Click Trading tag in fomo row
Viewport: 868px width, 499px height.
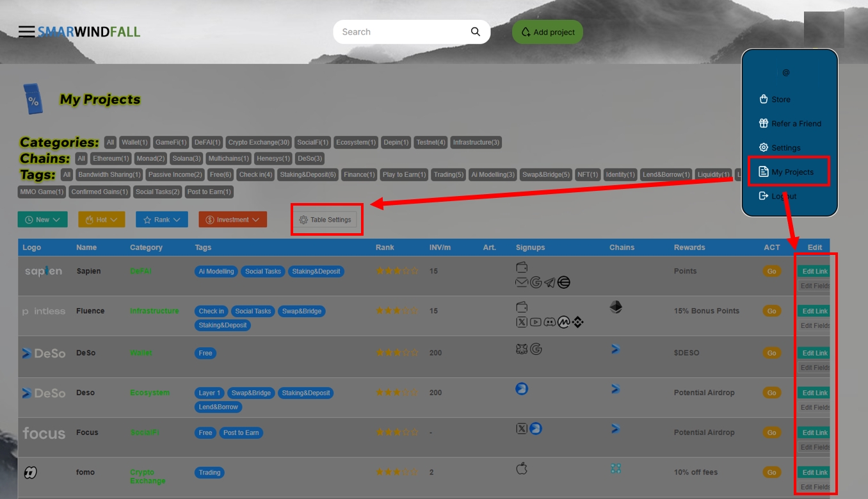[209, 473]
